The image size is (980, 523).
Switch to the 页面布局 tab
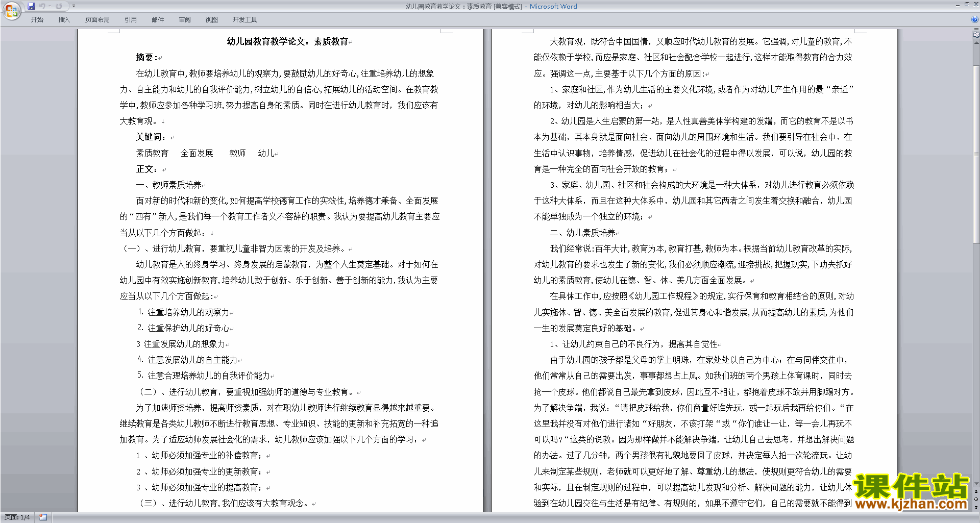(x=97, y=20)
